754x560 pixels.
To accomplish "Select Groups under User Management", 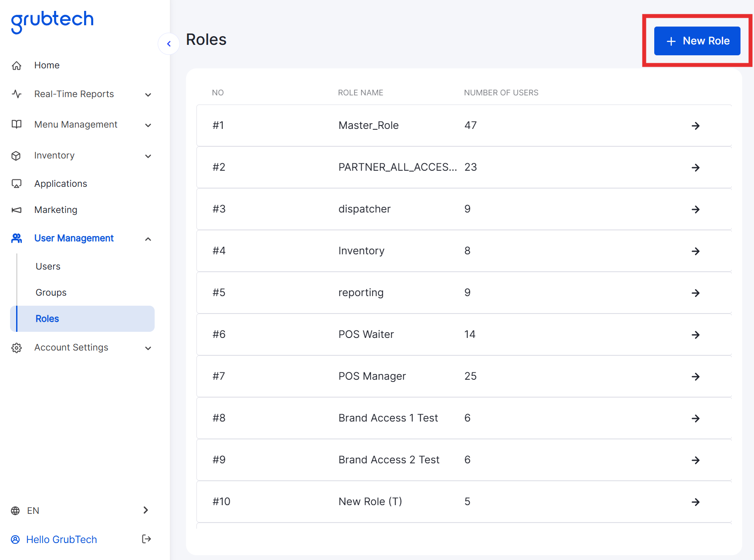I will click(51, 293).
